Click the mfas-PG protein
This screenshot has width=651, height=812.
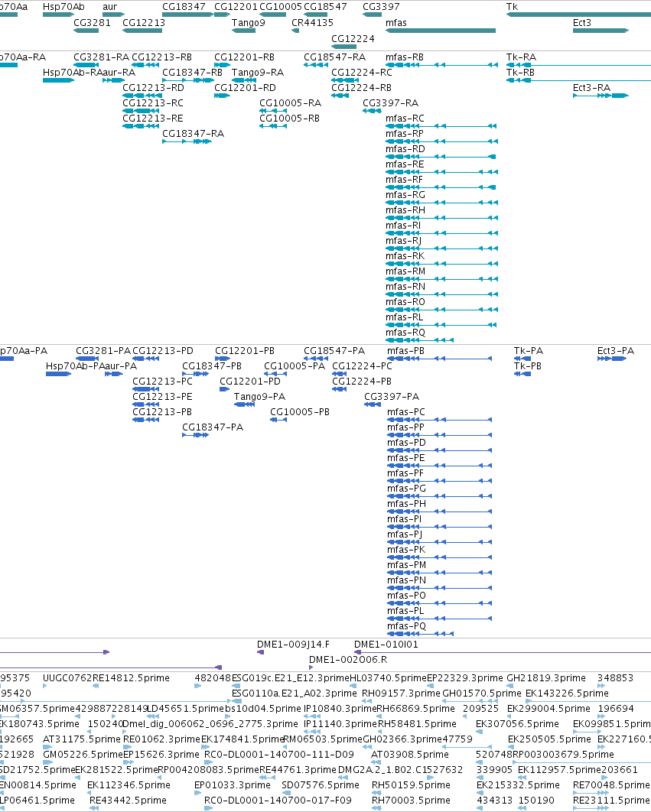tap(440, 496)
